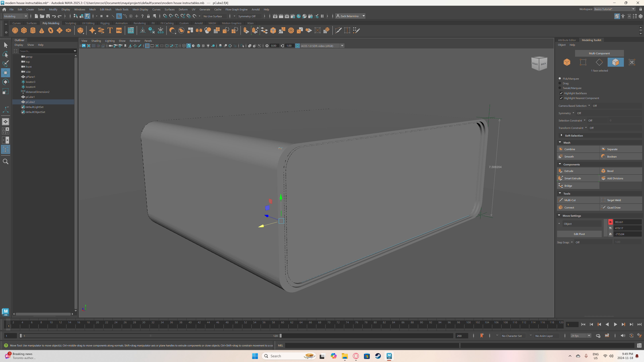Toggle viewport grid display icon
This screenshot has width=644, height=362.
pyautogui.click(x=147, y=46)
